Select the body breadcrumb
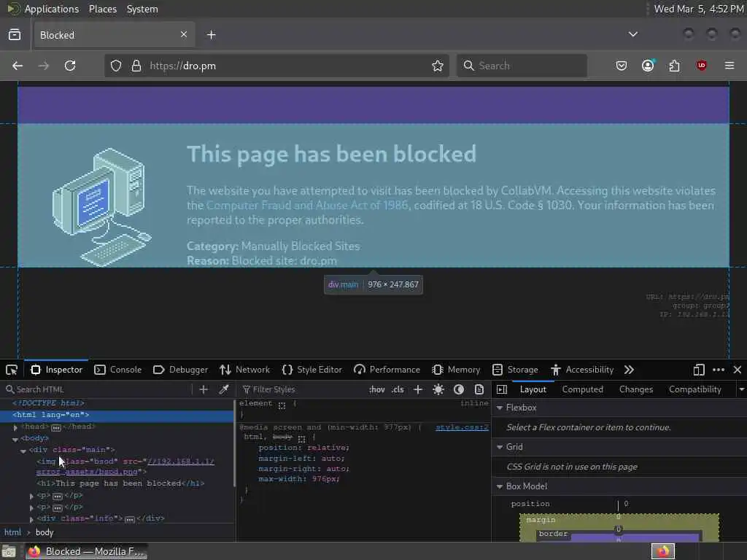Image resolution: width=747 pixels, height=560 pixels. (44, 532)
